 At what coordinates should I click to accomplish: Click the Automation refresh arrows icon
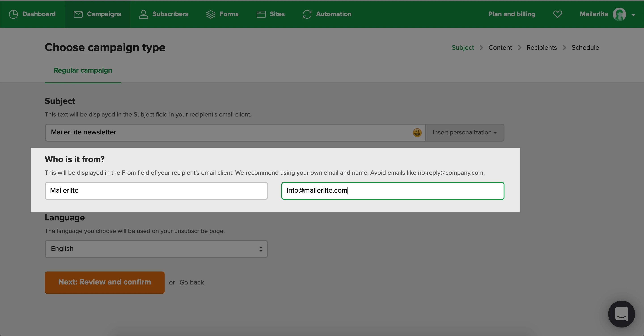[x=307, y=14]
